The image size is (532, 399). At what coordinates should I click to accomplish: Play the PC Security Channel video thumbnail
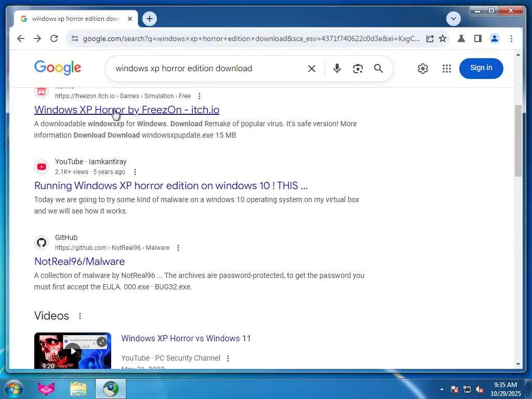pyautogui.click(x=73, y=351)
